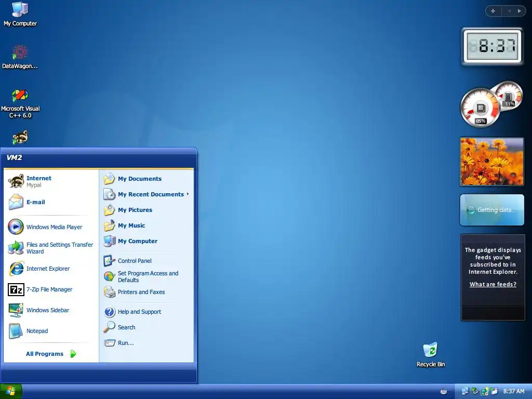Click the Start button on the taskbar
The height and width of the screenshot is (399, 532).
[x=11, y=392]
